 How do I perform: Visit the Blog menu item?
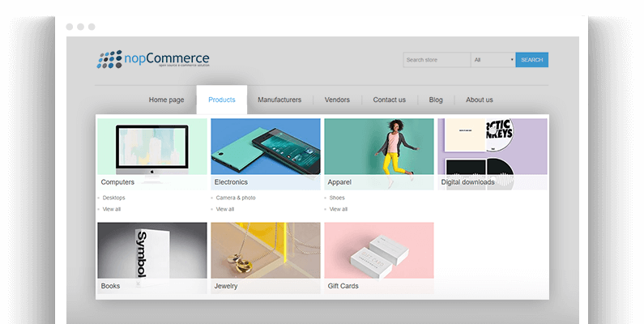coord(436,100)
